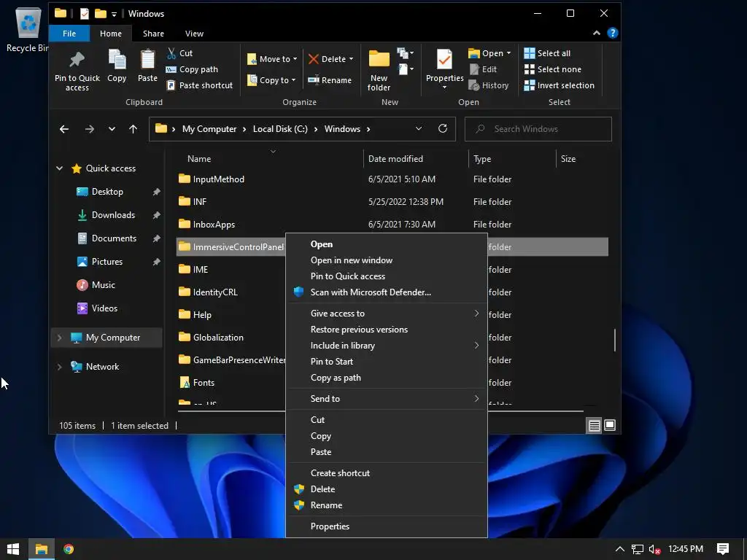This screenshot has width=747, height=560.
Task: Open the recent locations dropdown arrow
Action: point(112,129)
